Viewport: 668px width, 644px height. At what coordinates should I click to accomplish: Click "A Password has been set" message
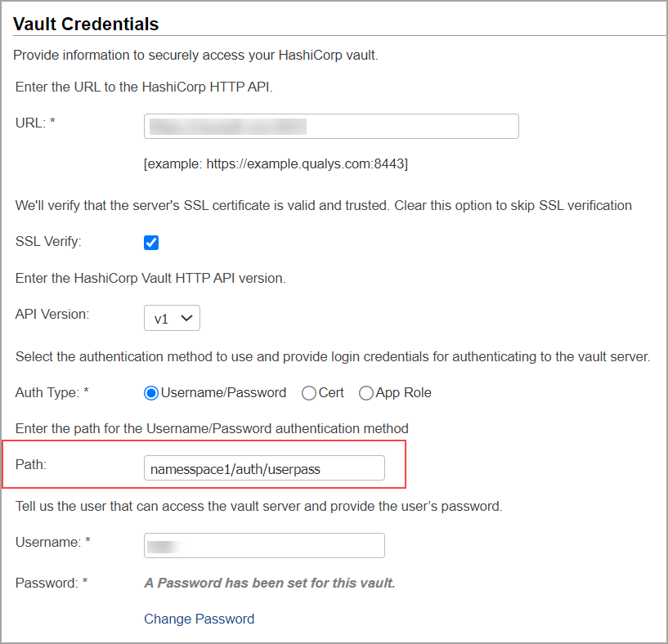coord(270,583)
